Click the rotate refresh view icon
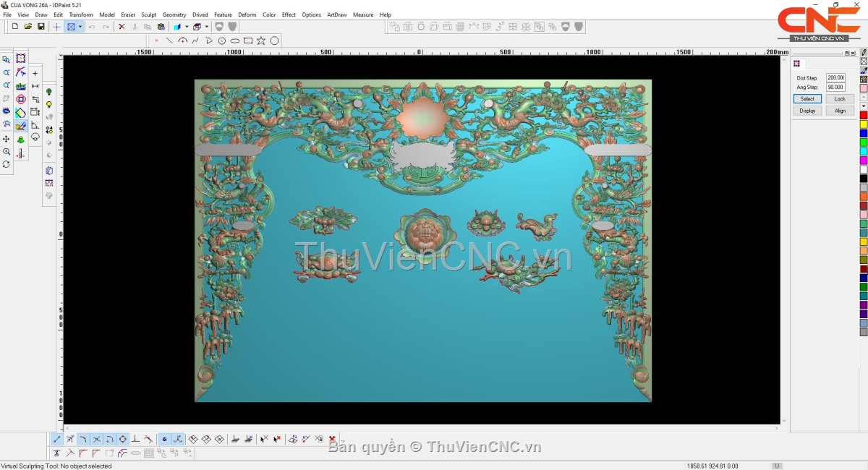 [x=7, y=165]
